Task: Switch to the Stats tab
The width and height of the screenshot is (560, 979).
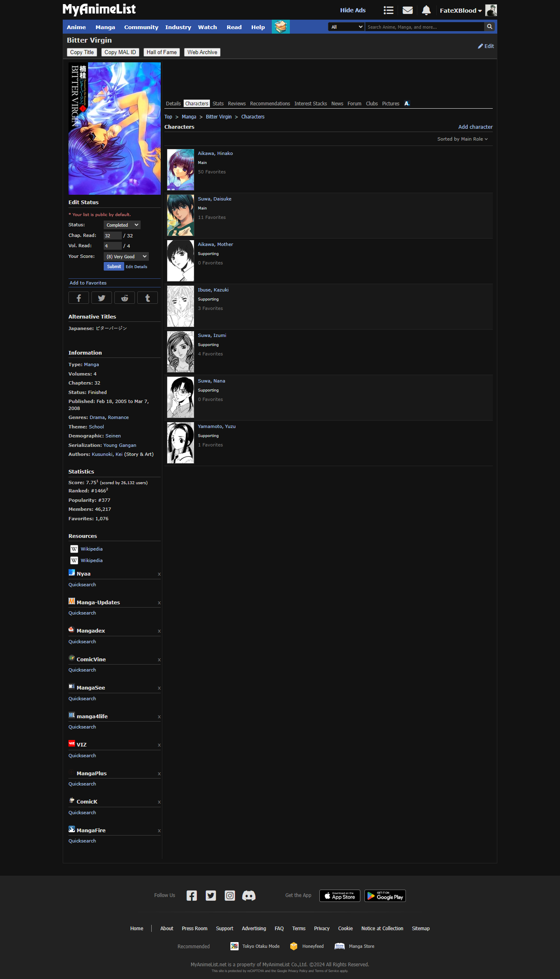Action: [218, 104]
